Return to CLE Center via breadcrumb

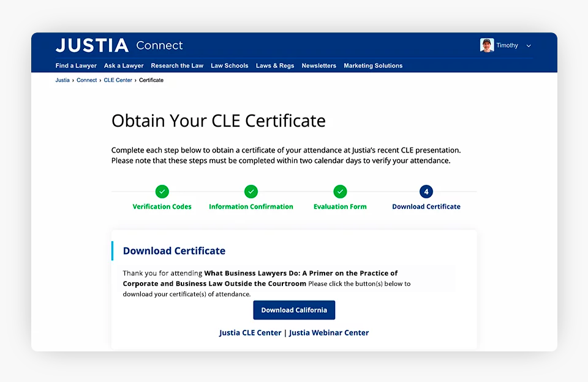[x=118, y=80]
